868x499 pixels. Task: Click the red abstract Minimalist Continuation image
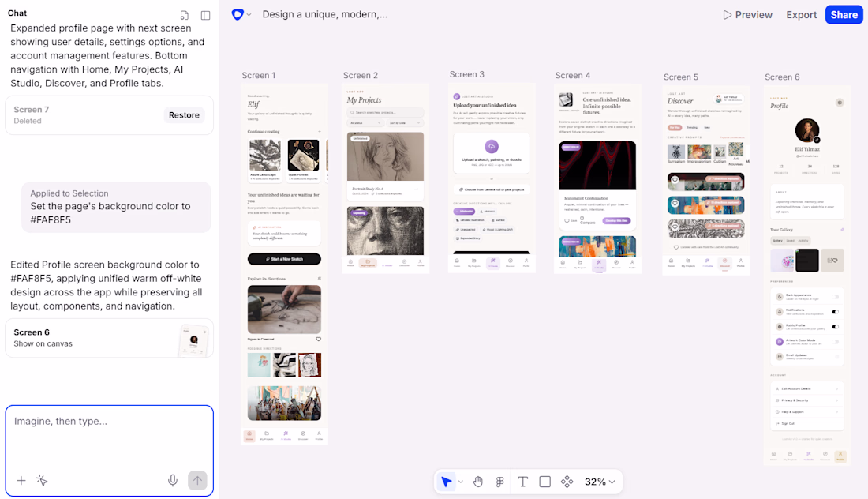(x=597, y=166)
